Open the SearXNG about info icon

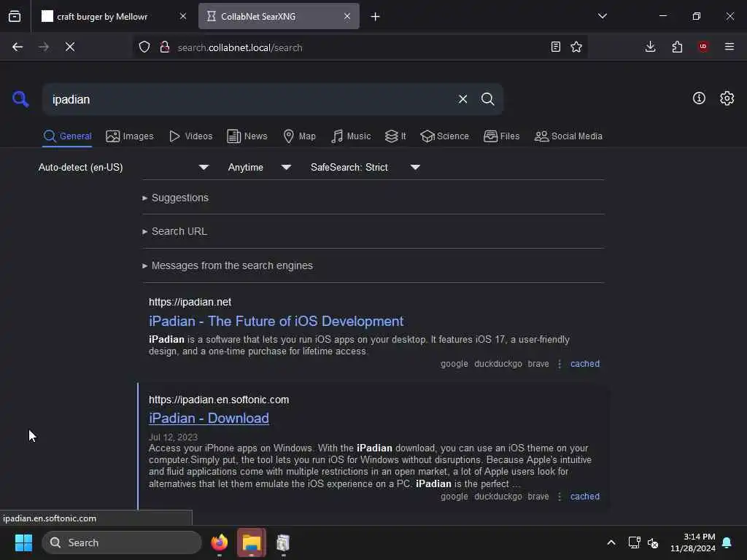699,98
